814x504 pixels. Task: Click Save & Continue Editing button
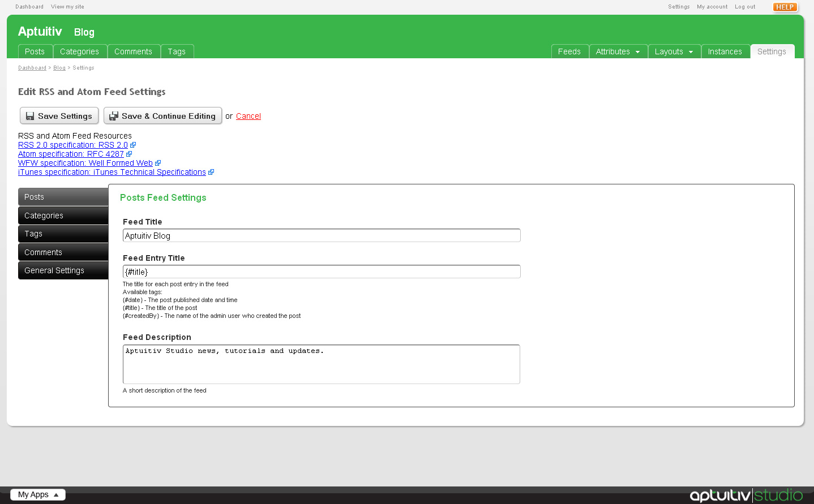tap(162, 116)
